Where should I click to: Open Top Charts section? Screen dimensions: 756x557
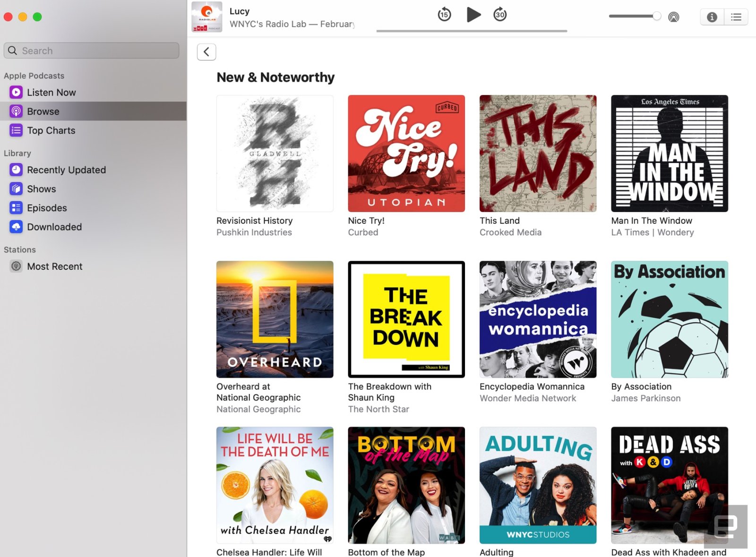tap(93, 130)
